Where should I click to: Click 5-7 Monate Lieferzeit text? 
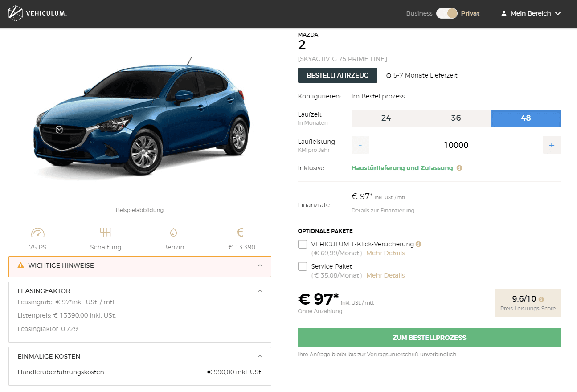425,76
